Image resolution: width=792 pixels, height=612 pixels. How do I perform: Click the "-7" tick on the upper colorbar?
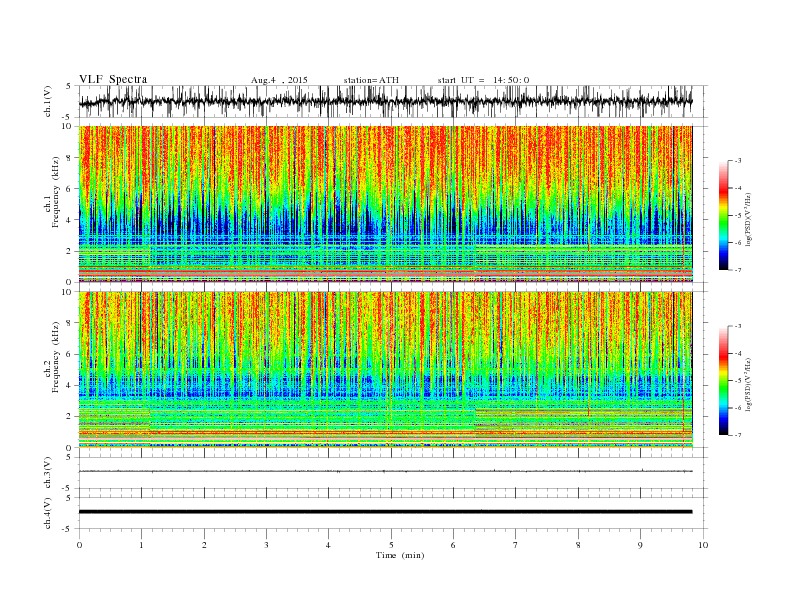click(x=738, y=270)
